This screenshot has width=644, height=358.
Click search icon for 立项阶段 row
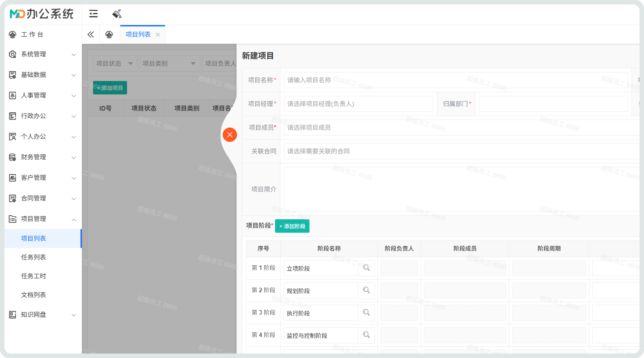click(366, 268)
